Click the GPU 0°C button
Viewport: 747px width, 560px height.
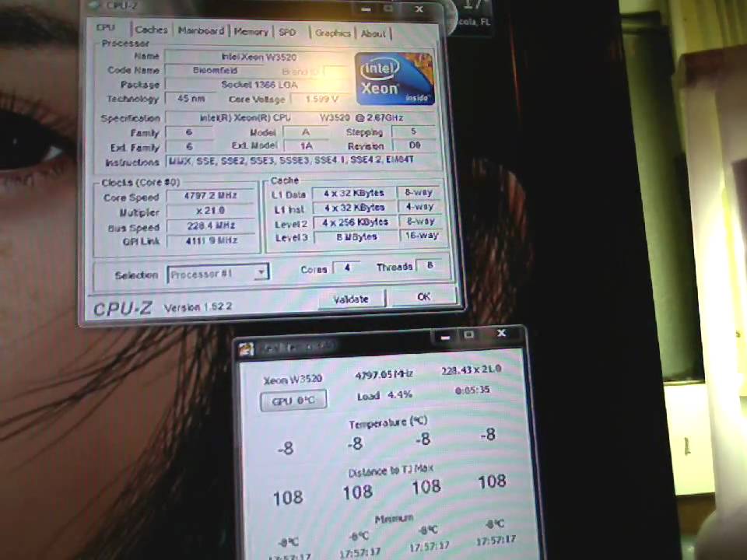293,401
